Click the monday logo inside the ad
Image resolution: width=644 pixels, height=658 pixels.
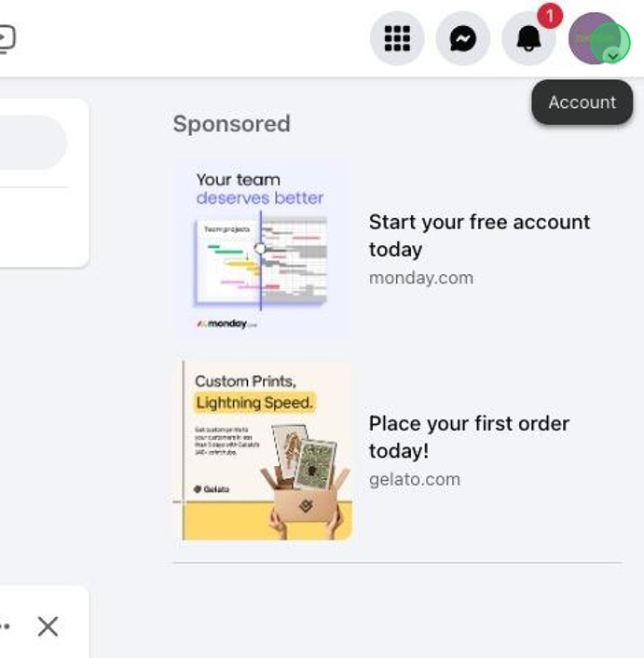tap(226, 323)
